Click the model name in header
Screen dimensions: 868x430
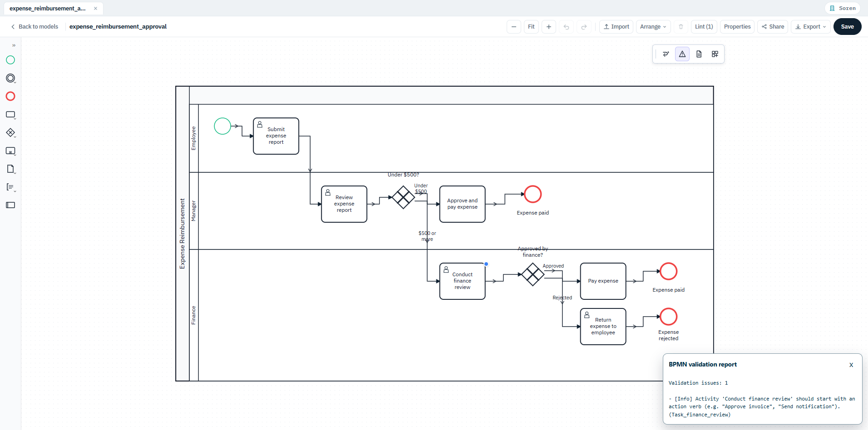pyautogui.click(x=118, y=27)
